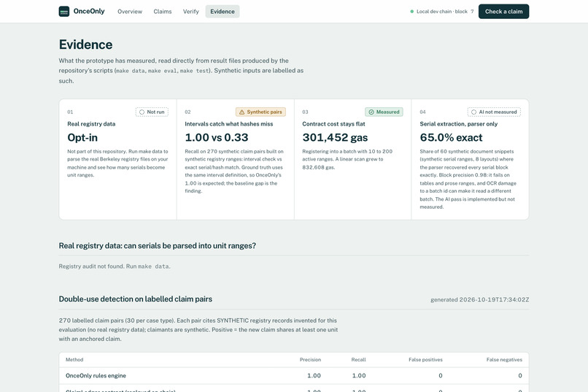The height and width of the screenshot is (392, 588).
Task: Switch to the Verify tab
Action: (191, 12)
